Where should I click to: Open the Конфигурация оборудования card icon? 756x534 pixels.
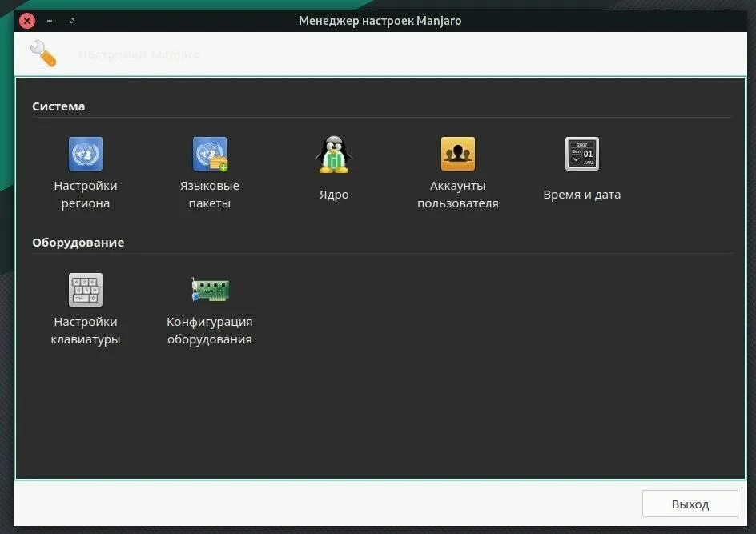coord(210,290)
